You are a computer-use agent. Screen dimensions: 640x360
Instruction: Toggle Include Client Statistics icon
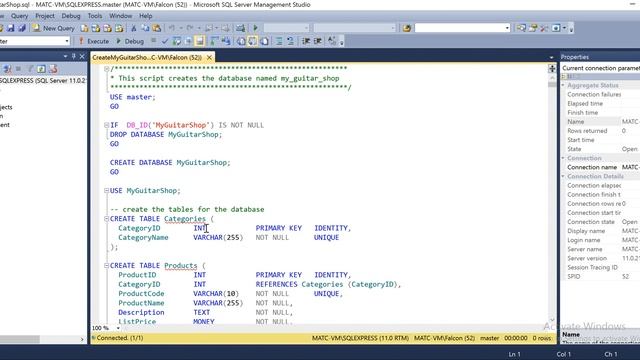click(x=226, y=41)
